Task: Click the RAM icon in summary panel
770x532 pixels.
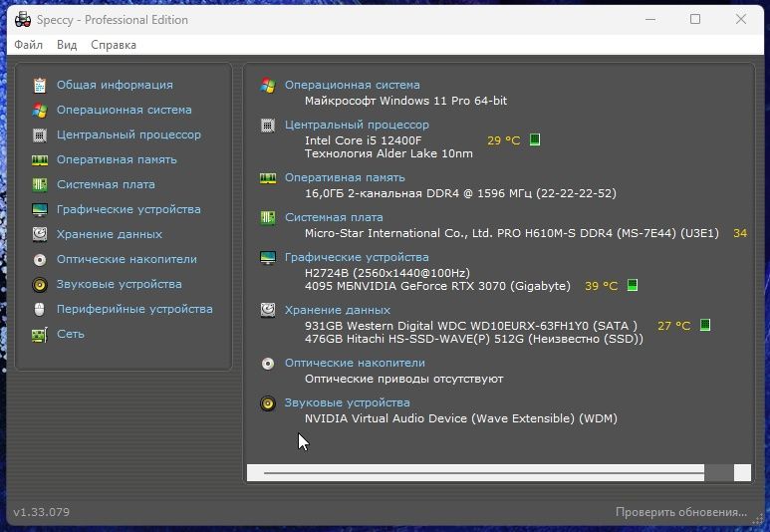Action: [268, 177]
